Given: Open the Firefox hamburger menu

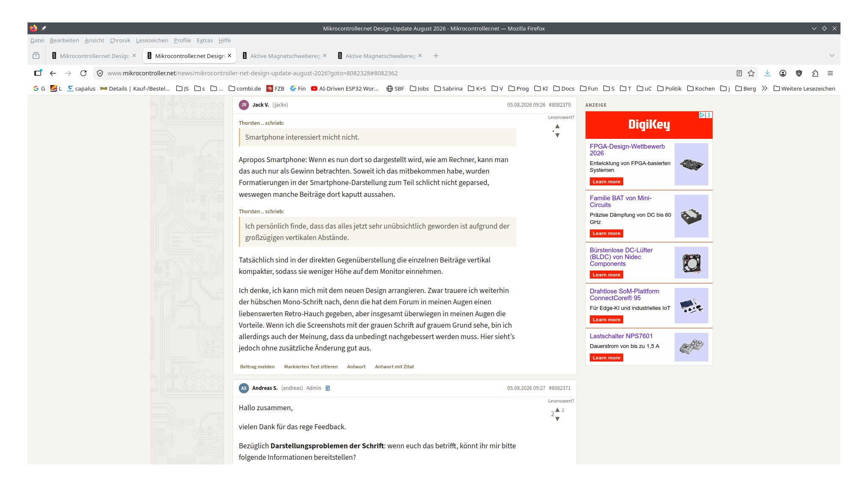Looking at the screenshot, I should 830,73.
